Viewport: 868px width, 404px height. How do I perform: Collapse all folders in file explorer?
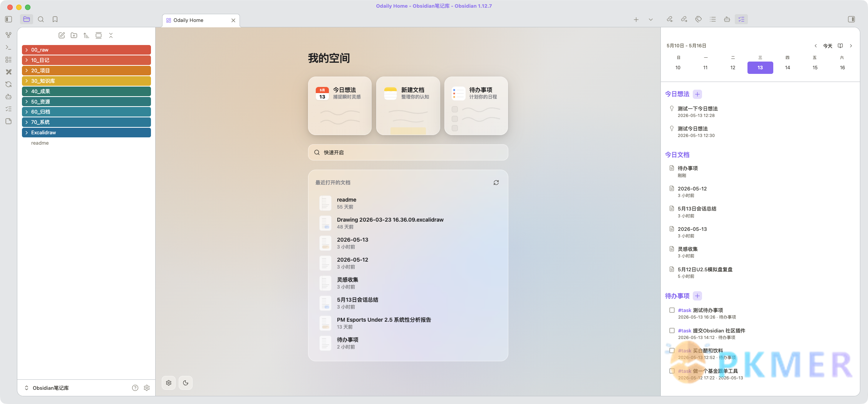click(x=111, y=35)
